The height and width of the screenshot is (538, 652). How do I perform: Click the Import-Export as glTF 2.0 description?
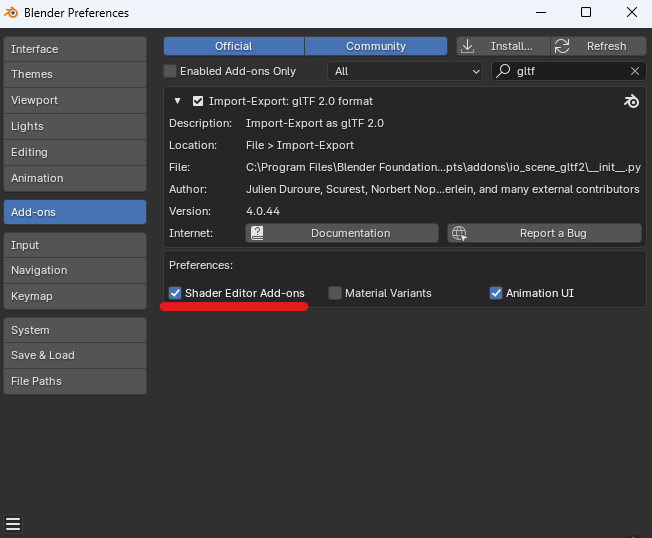315,123
